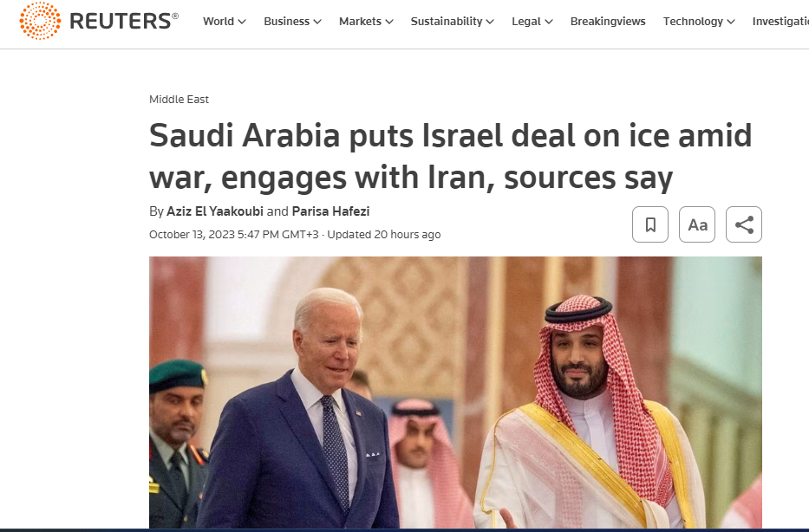Viewport: 809px width, 532px height.
Task: Open the Investigations menu item
Action: (780, 21)
